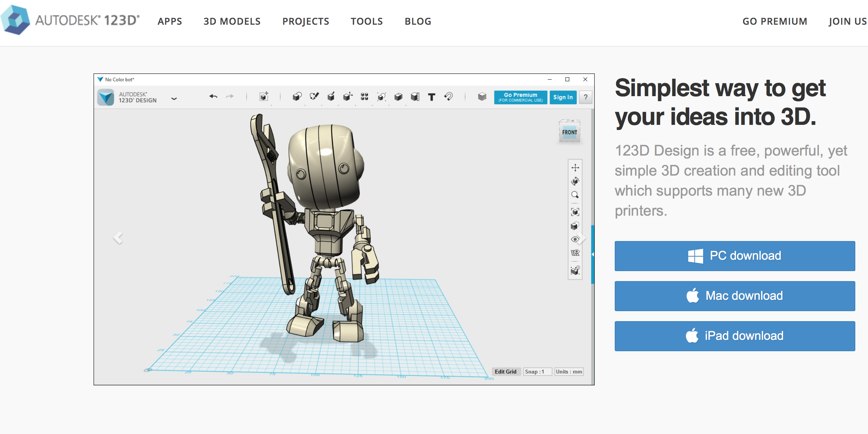The image size is (868, 434).
Task: Toggle the show/hide eye icon
Action: 575,239
